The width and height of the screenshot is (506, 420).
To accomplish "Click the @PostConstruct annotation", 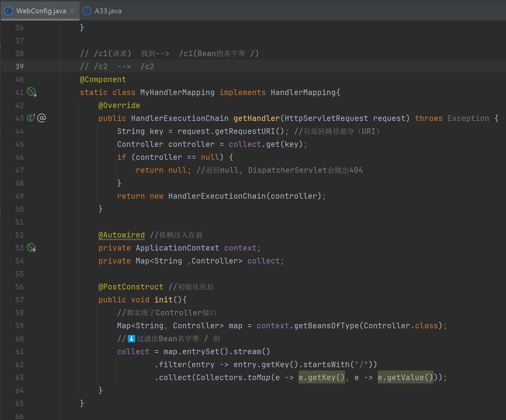I will coord(131,287).
